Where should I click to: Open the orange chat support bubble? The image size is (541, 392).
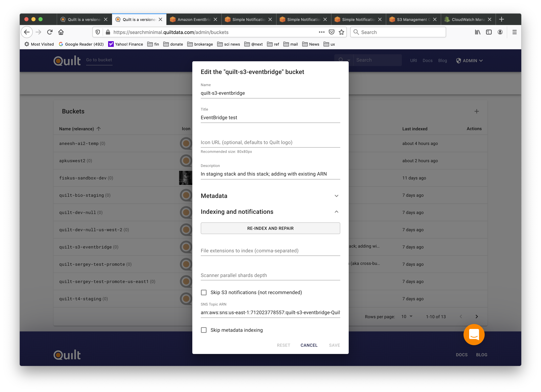click(x=474, y=334)
